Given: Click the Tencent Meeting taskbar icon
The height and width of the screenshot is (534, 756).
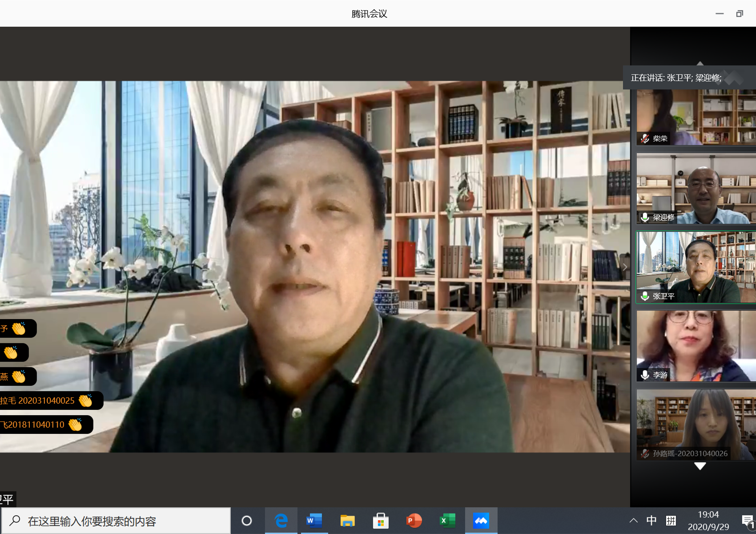Looking at the screenshot, I should [481, 521].
